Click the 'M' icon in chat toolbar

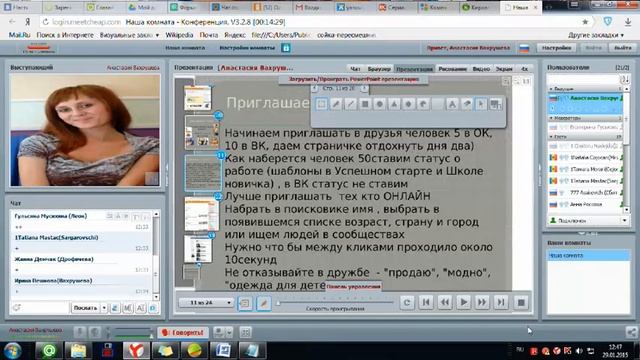click(128, 308)
